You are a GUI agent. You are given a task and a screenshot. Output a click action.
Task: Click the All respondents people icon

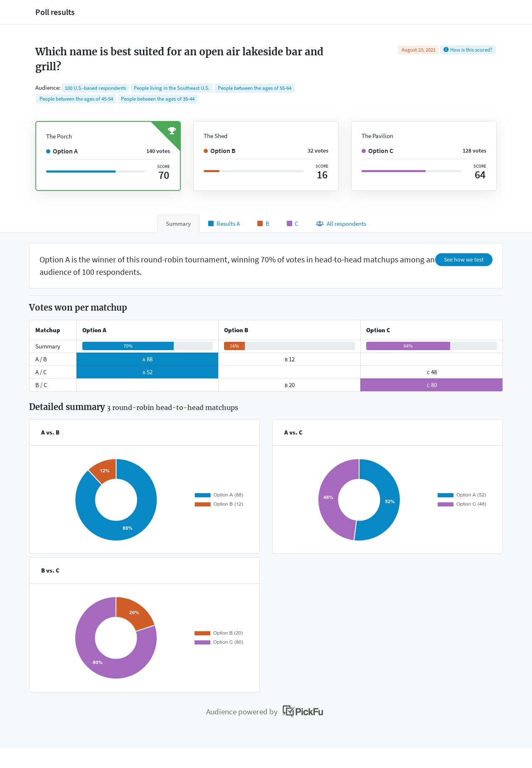(320, 224)
